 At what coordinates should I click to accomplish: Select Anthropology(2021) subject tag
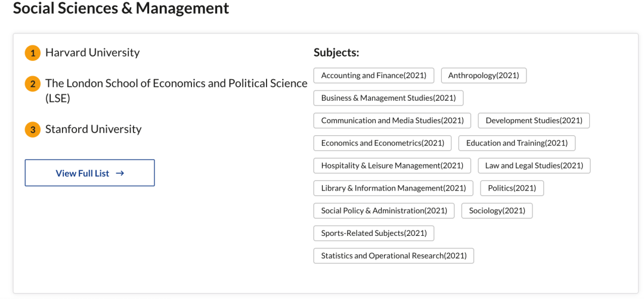click(x=484, y=76)
